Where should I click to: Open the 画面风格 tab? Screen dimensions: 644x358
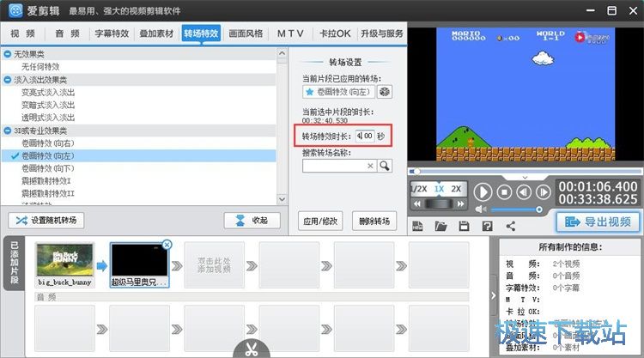(246, 33)
